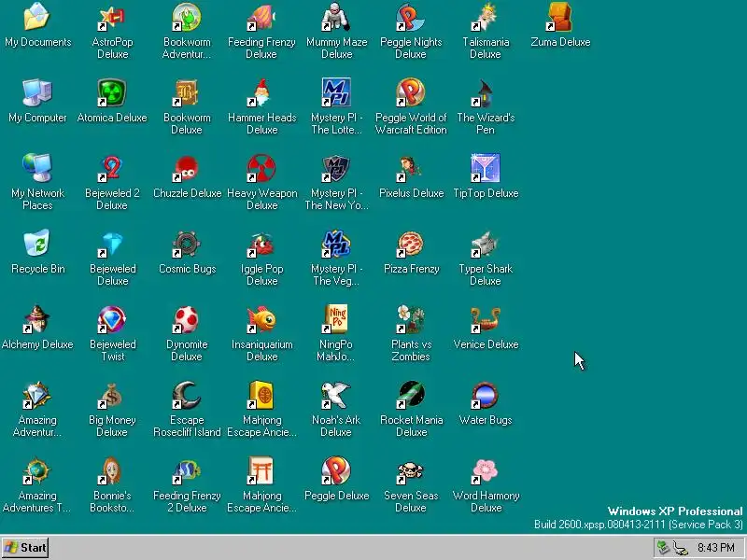
Task: Select Mystery PI The New York shortcut
Action: (x=336, y=168)
